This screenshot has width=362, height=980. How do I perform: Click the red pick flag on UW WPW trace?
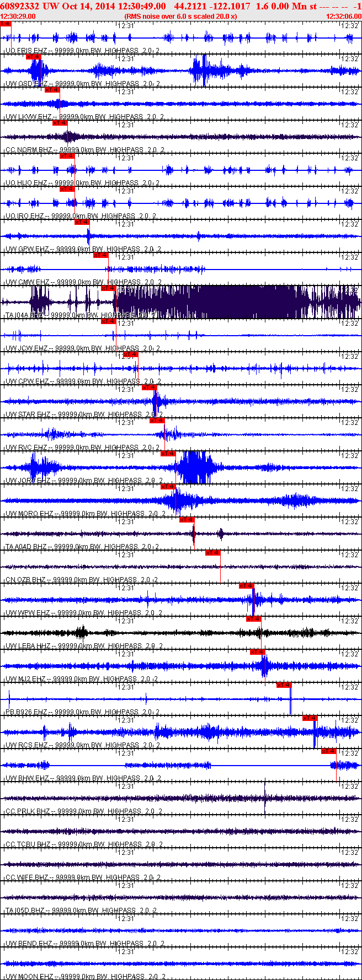247,586
